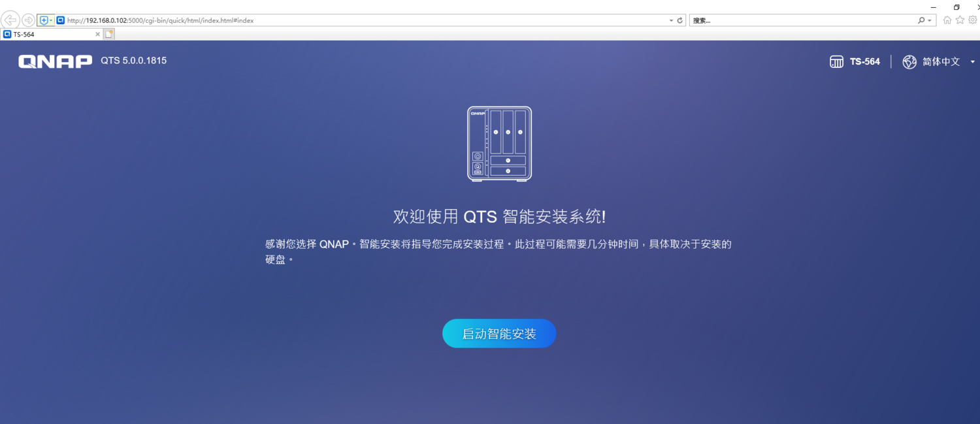Click the compatibility shield icon beside back button

point(46,20)
